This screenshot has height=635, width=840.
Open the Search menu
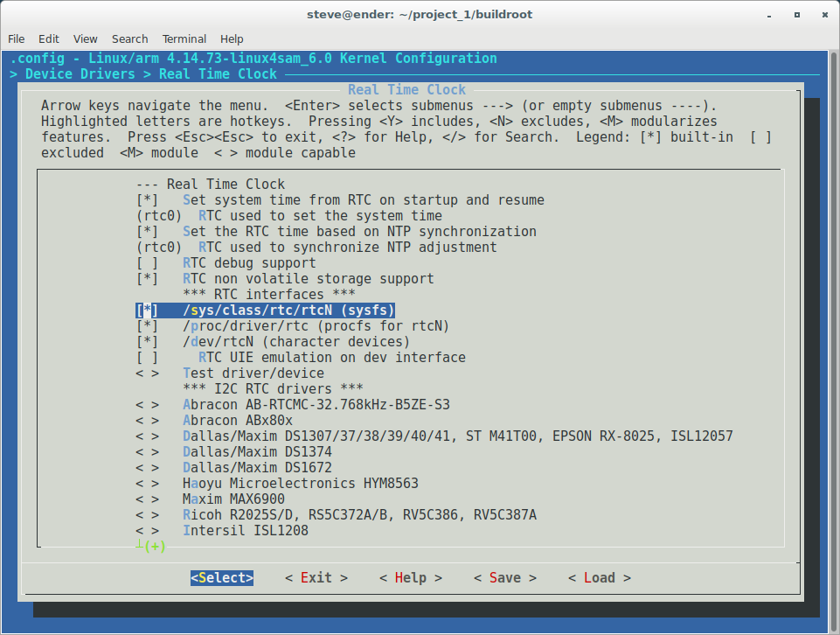(130, 39)
